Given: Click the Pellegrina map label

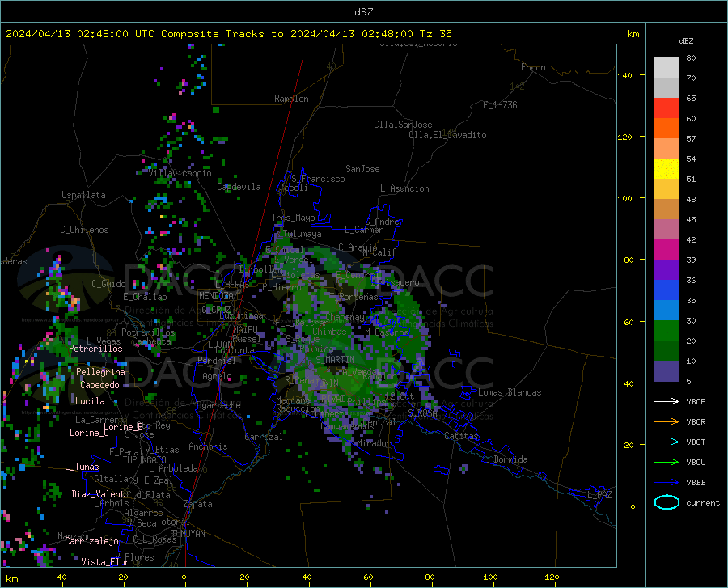Looking at the screenshot, I should (101, 372).
